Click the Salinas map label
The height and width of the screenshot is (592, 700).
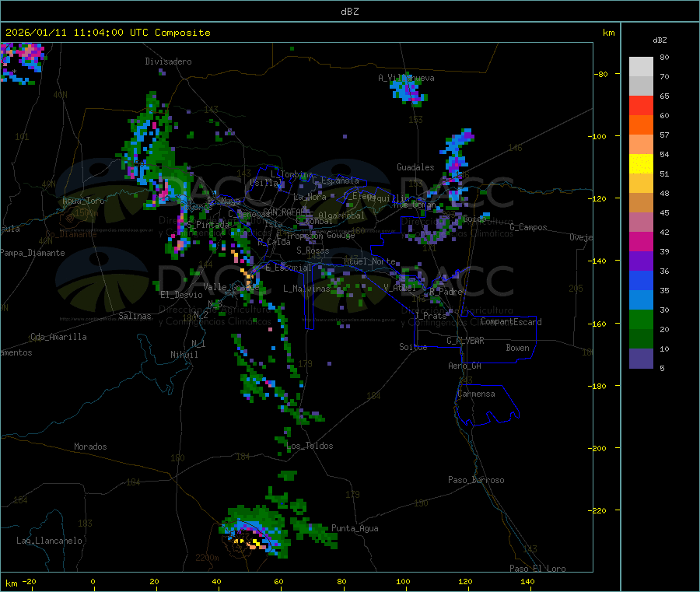(135, 316)
